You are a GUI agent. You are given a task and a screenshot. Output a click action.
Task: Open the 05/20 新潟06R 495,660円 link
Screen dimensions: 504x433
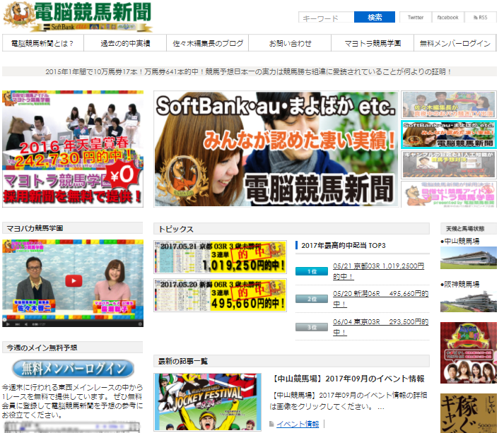click(380, 299)
